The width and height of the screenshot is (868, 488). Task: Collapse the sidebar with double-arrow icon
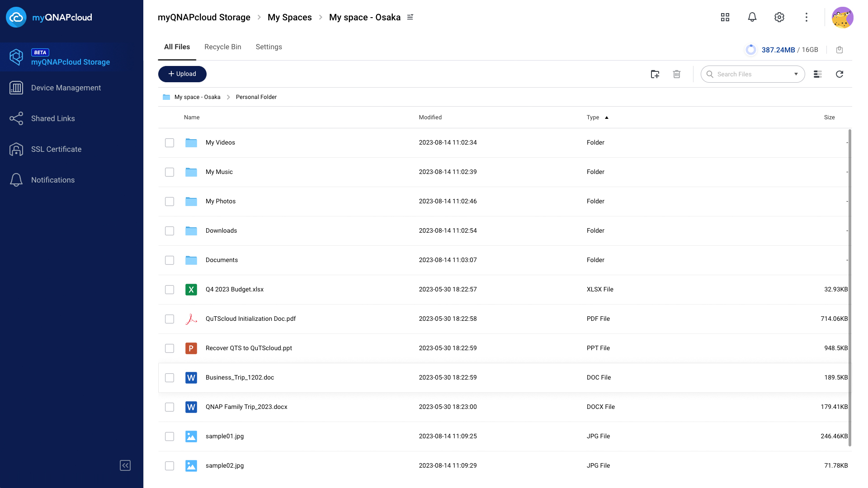click(x=125, y=465)
